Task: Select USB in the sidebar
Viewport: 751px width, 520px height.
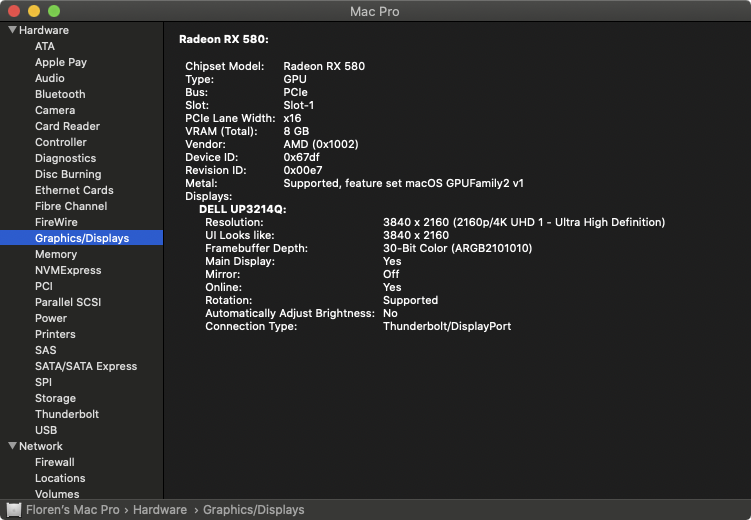Action: click(46, 430)
